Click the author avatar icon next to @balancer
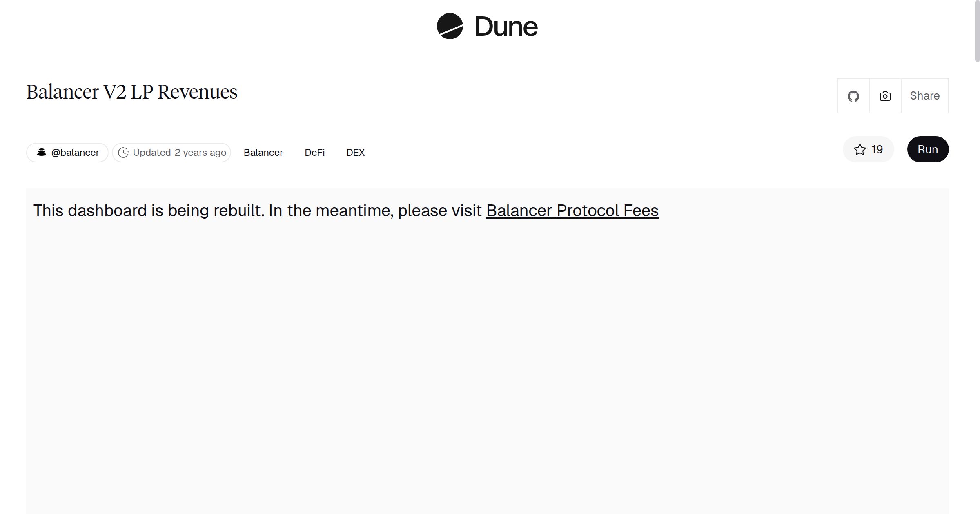980x514 pixels. pyautogui.click(x=42, y=152)
